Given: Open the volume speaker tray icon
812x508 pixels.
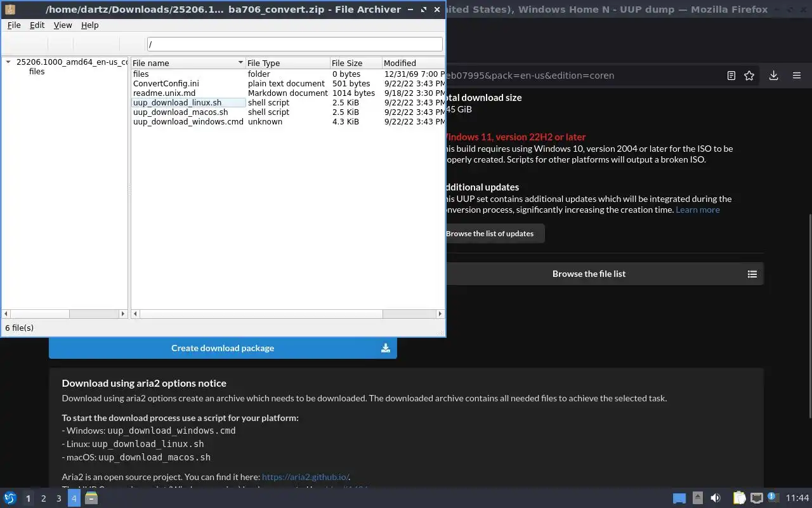Looking at the screenshot, I should (716, 498).
